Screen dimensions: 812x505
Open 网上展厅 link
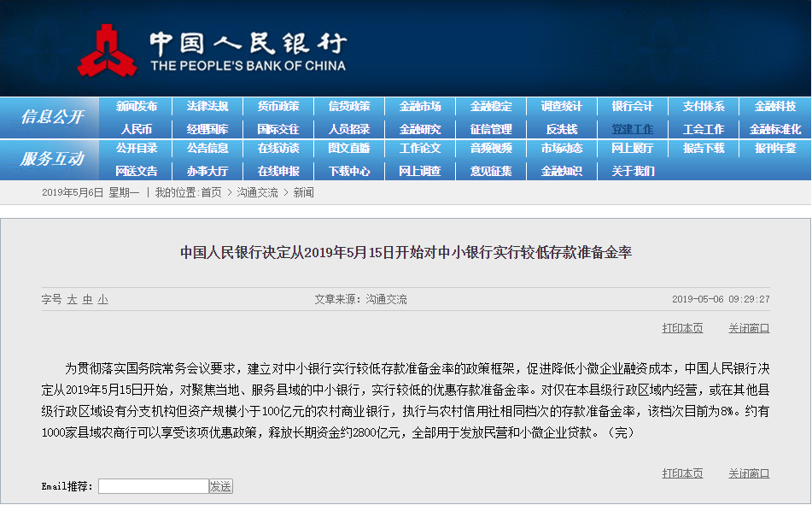(633, 149)
